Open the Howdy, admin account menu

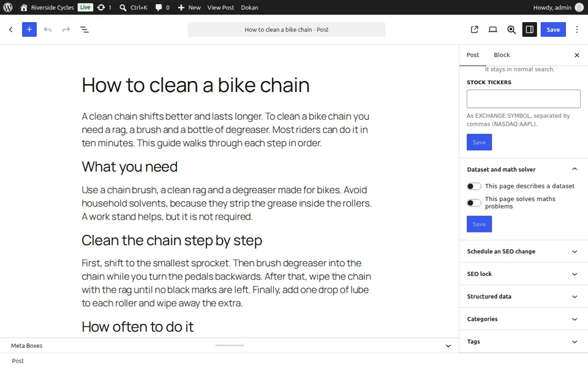coord(558,7)
